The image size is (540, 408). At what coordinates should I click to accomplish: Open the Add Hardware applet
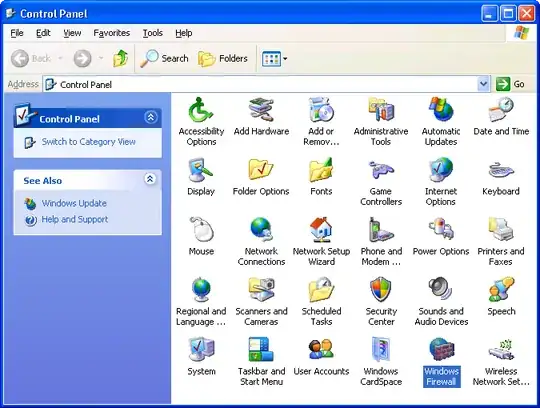pos(261,110)
